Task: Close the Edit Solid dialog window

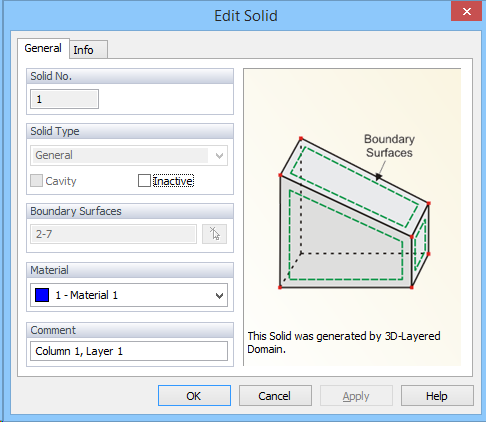Action: 466,11
